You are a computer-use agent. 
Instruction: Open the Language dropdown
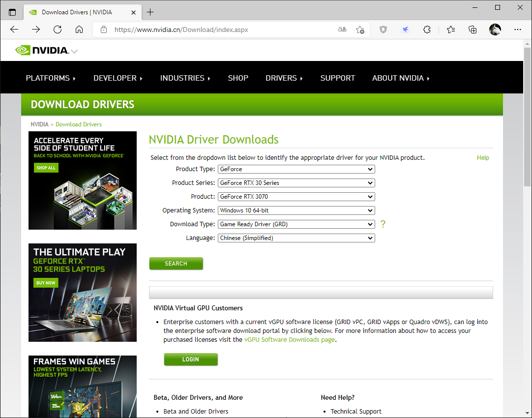pos(296,238)
